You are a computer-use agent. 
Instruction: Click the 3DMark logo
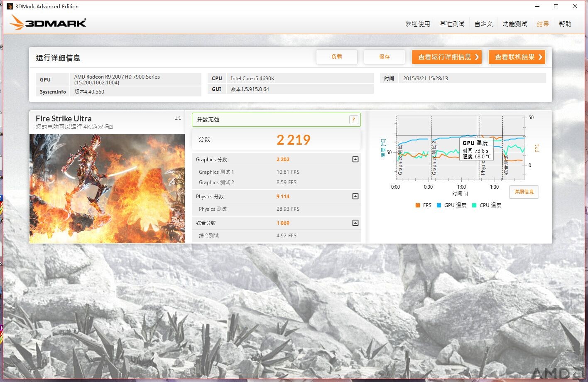[x=48, y=22]
